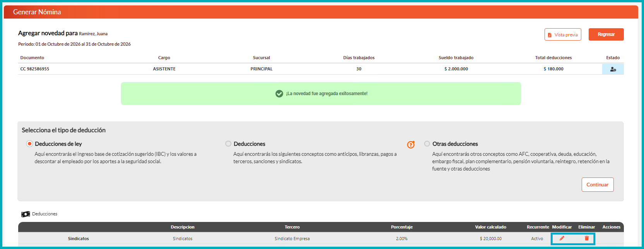Click the trash icon to delete Sindicatos
The image size is (644, 249).
click(587, 239)
